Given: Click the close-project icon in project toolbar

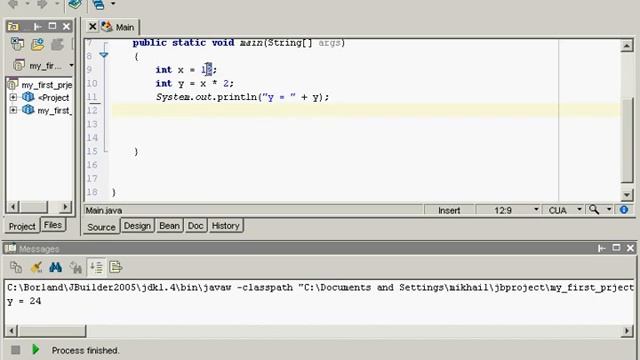Looking at the screenshot, I should [x=17, y=44].
